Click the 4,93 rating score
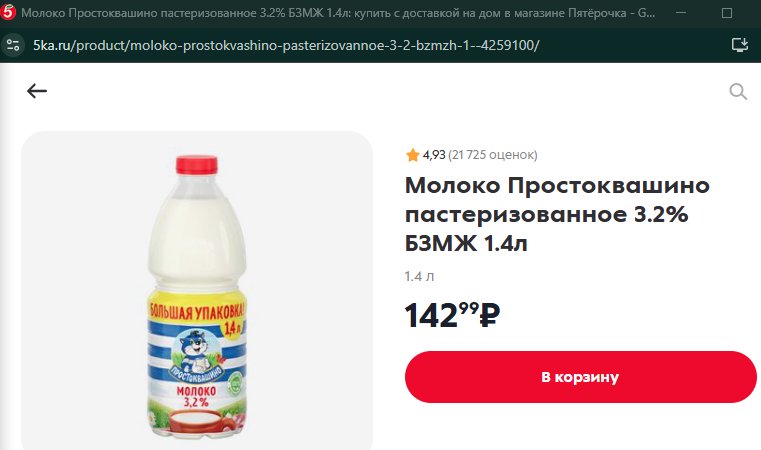 [434, 155]
